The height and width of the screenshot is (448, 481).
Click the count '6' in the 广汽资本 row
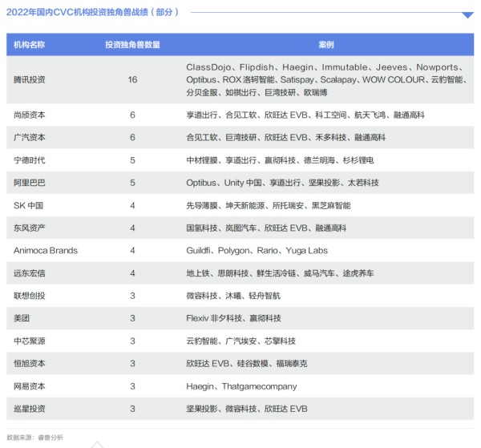132,137
